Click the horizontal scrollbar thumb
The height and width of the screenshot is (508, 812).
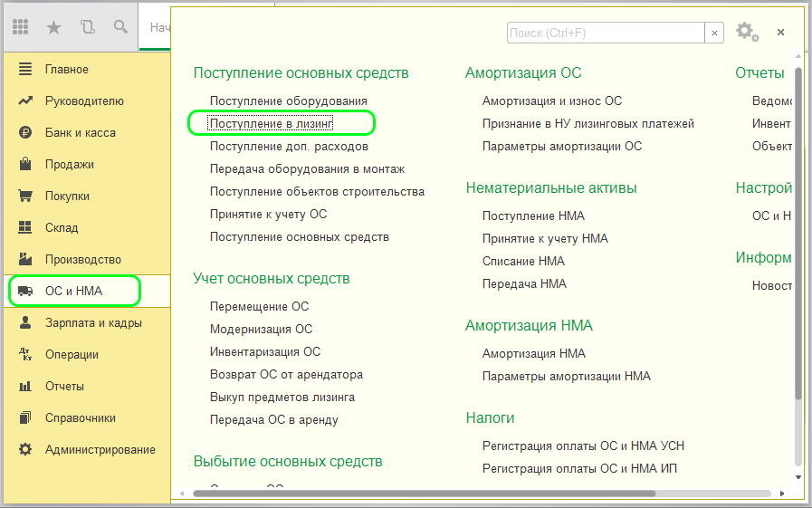(x=425, y=494)
